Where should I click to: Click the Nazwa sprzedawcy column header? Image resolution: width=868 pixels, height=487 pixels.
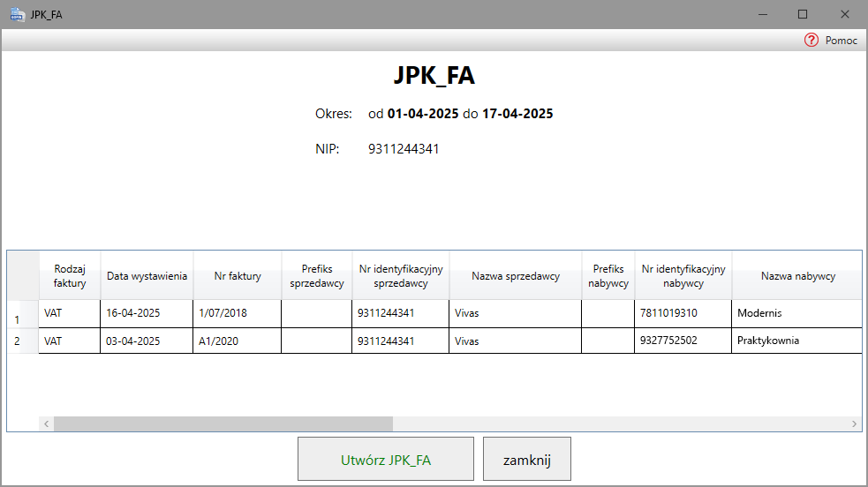516,276
